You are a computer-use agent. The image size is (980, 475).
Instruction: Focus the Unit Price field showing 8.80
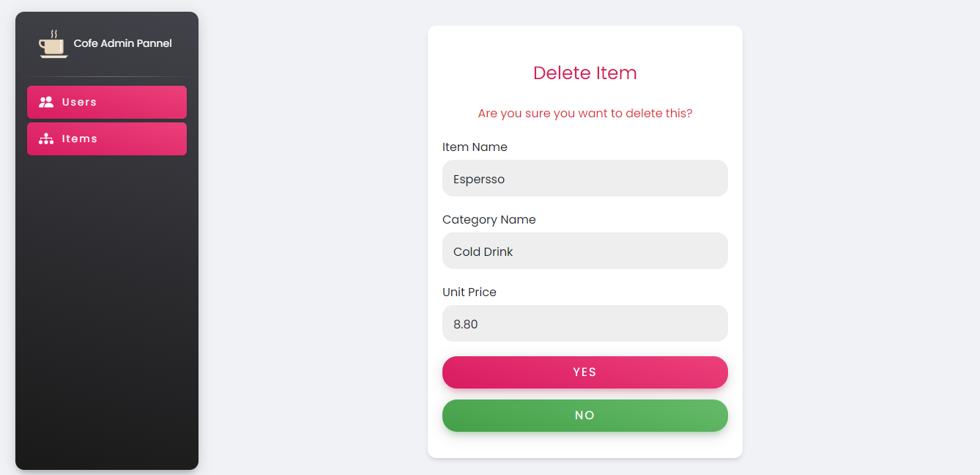585,323
